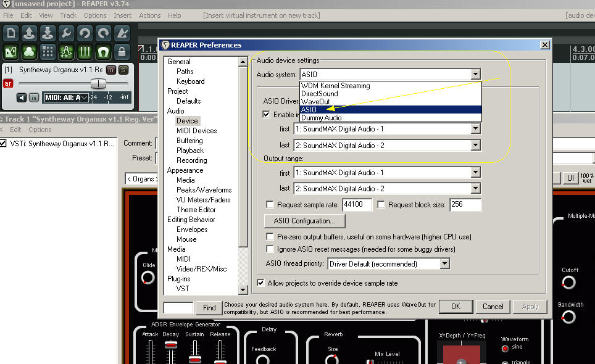
Task: Check Ignore ASIO reset messages option
Action: point(270,249)
